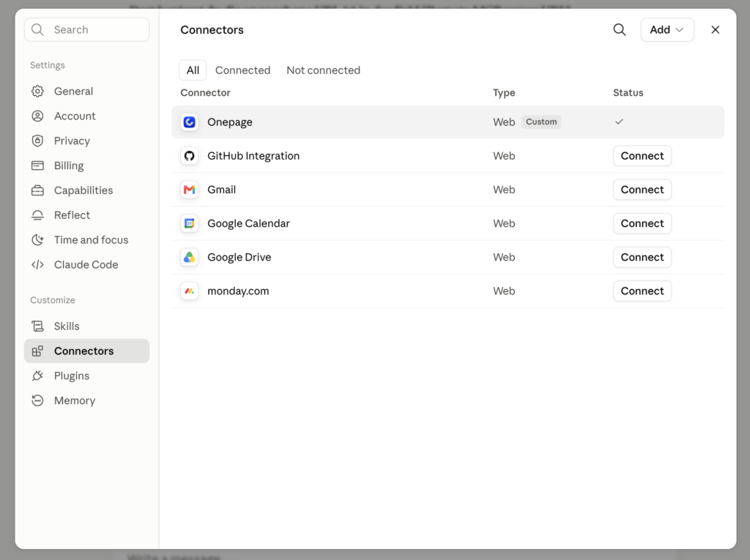Connect GitHub Integration
Viewport: 750px width, 560px height.
point(642,156)
